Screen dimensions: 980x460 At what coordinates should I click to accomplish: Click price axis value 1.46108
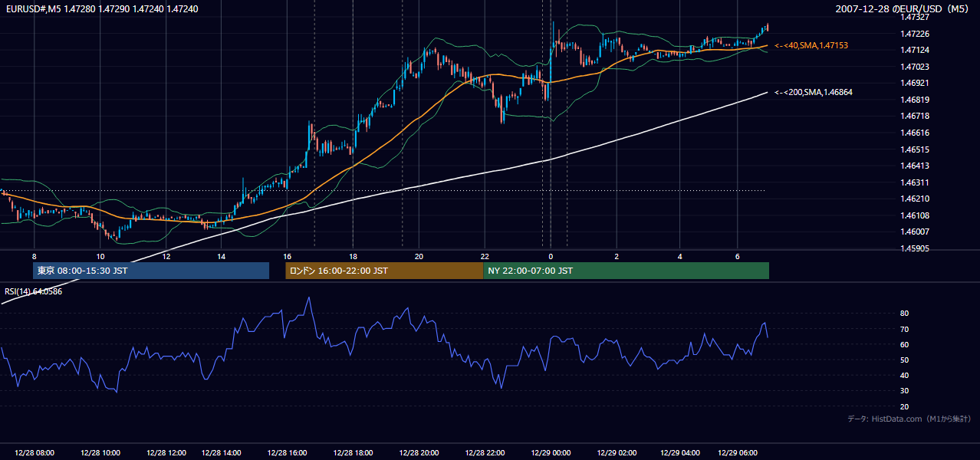pyautogui.click(x=916, y=215)
